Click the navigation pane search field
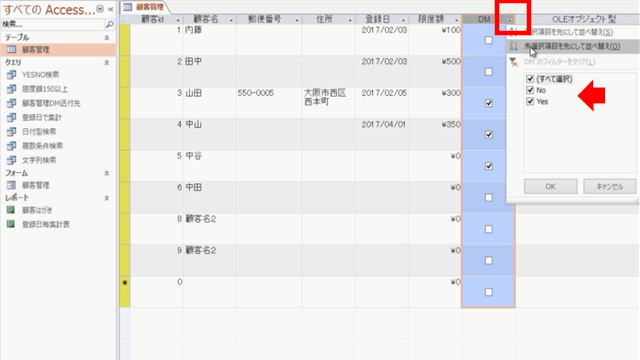Screen dimensions: 640x360 [x=53, y=24]
